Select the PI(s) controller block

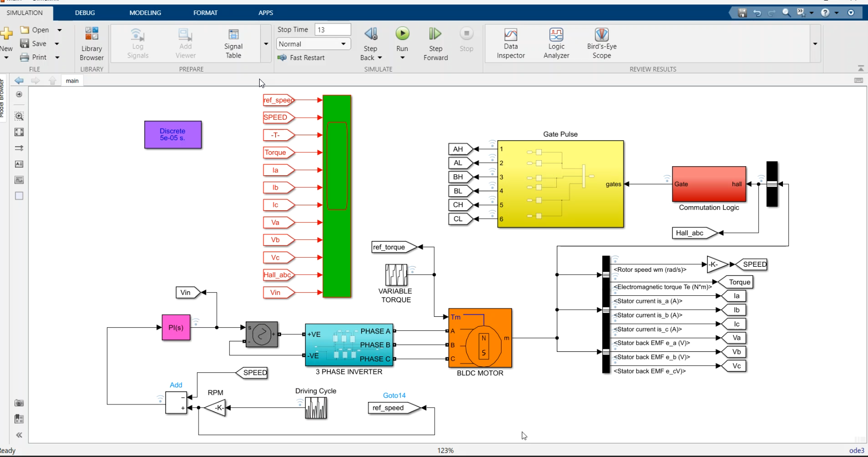(x=176, y=327)
